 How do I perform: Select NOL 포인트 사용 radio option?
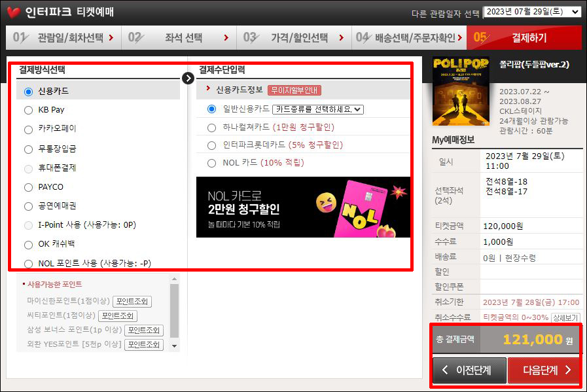28,264
